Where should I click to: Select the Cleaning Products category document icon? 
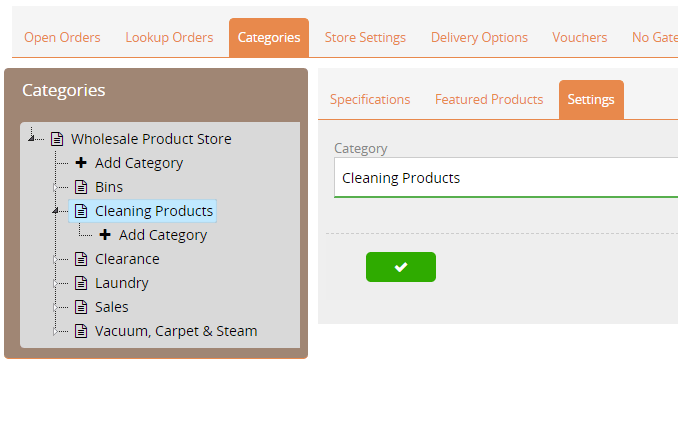point(81,211)
